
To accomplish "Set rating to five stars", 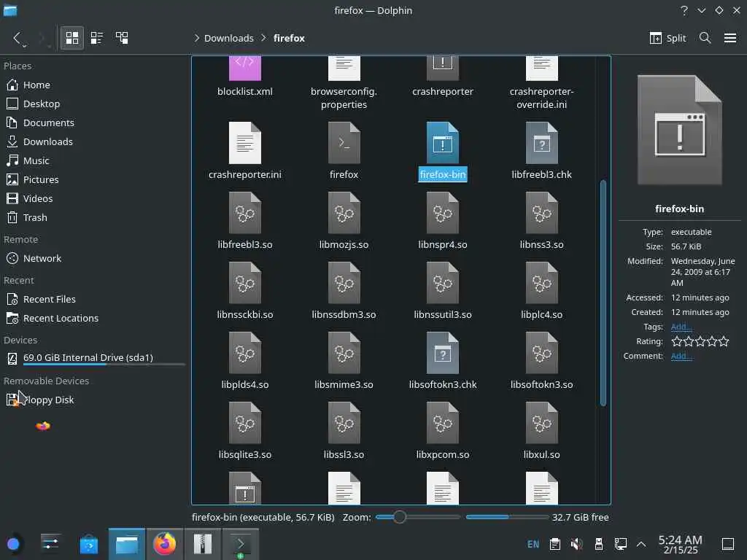I will (724, 341).
